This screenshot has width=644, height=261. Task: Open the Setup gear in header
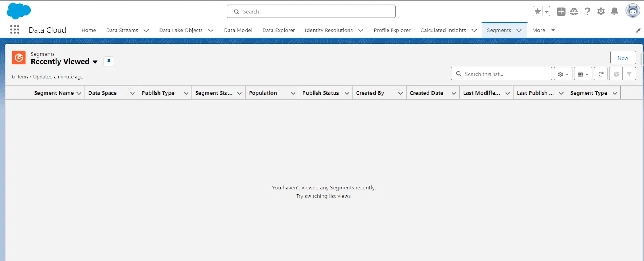[x=601, y=12]
